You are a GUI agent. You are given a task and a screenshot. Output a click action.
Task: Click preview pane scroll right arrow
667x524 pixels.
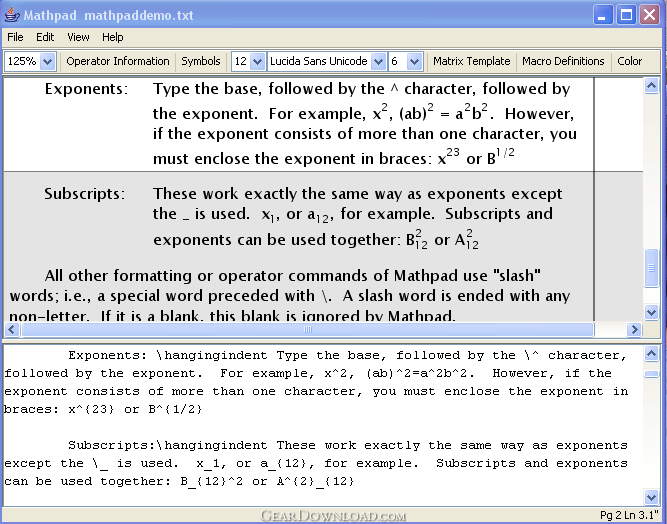[634, 329]
